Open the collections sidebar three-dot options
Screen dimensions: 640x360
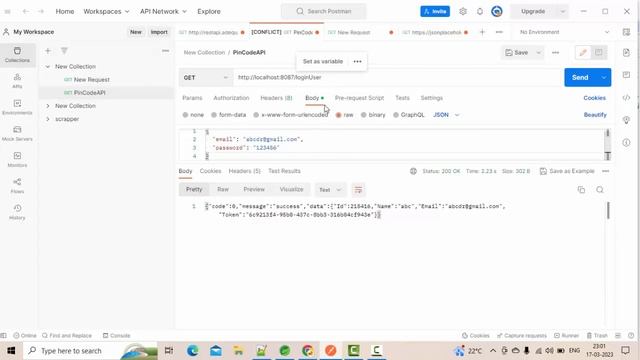pos(165,51)
